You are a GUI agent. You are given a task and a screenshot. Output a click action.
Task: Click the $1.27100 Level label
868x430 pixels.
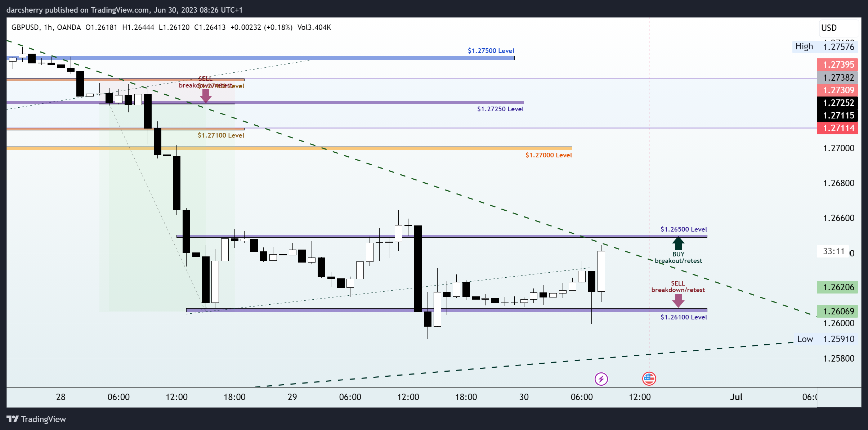pyautogui.click(x=221, y=135)
